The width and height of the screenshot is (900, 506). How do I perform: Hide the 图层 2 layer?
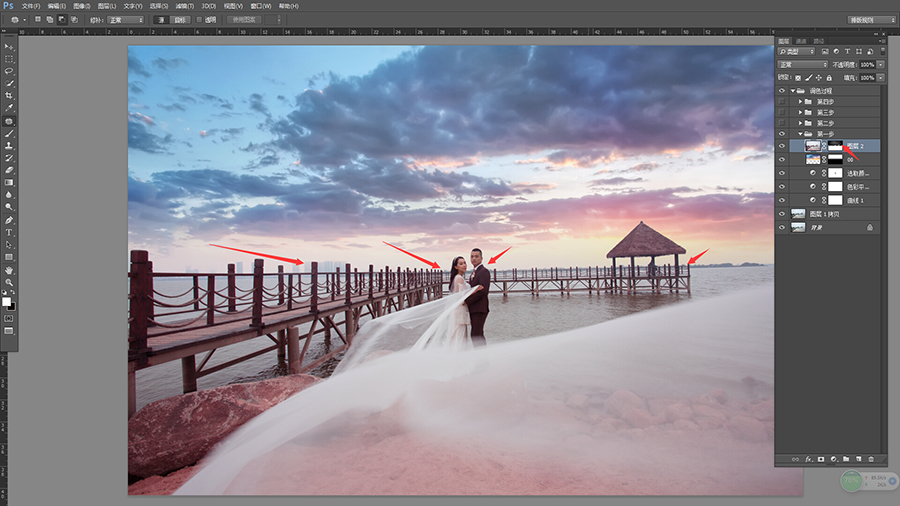tap(782, 146)
